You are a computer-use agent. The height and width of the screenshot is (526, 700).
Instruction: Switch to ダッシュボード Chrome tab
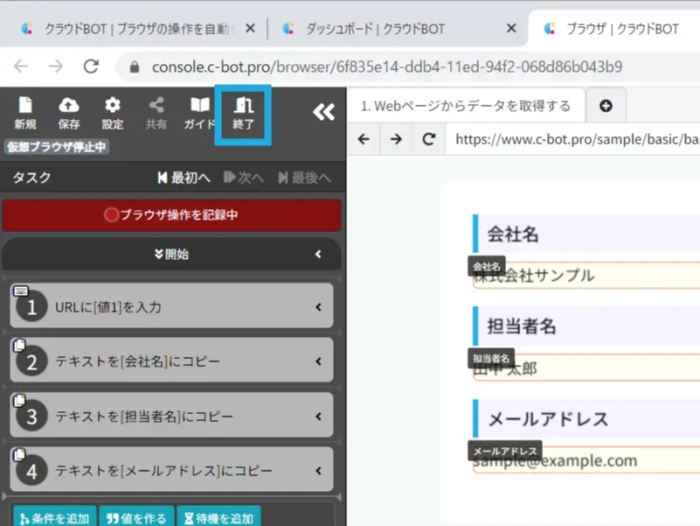coord(390,29)
